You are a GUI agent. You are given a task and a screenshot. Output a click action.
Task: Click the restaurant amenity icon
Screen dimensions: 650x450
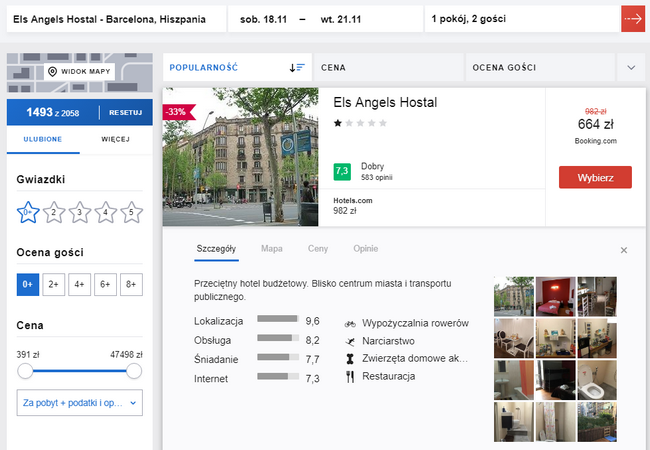pos(350,377)
